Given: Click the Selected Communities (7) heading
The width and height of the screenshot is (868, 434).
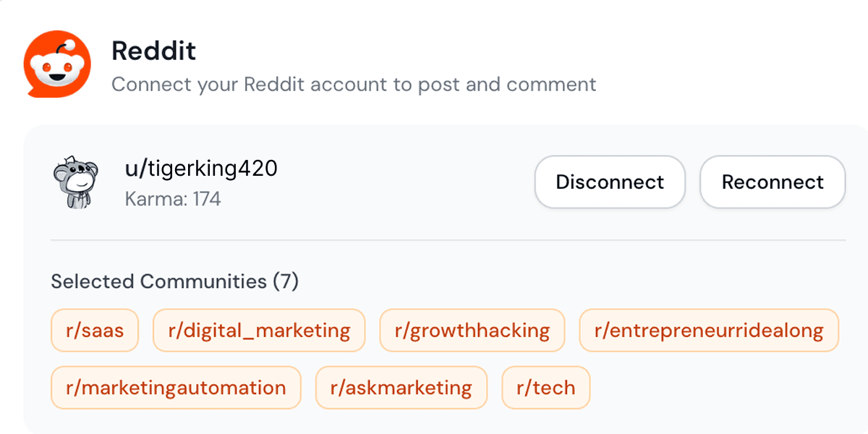Looking at the screenshot, I should tap(175, 281).
